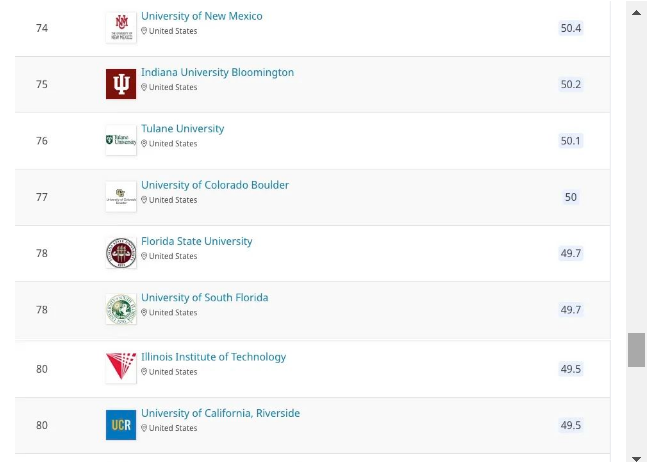This screenshot has width=648, height=462.
Task: Click the Indiana University Bloomington logo
Action: pyautogui.click(x=121, y=84)
